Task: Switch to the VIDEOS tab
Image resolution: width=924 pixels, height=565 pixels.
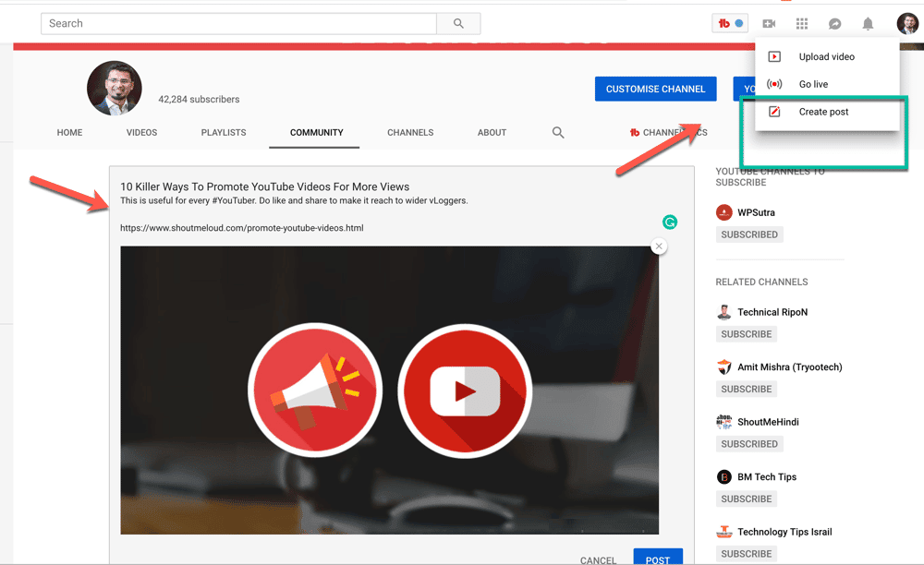Action: click(140, 132)
